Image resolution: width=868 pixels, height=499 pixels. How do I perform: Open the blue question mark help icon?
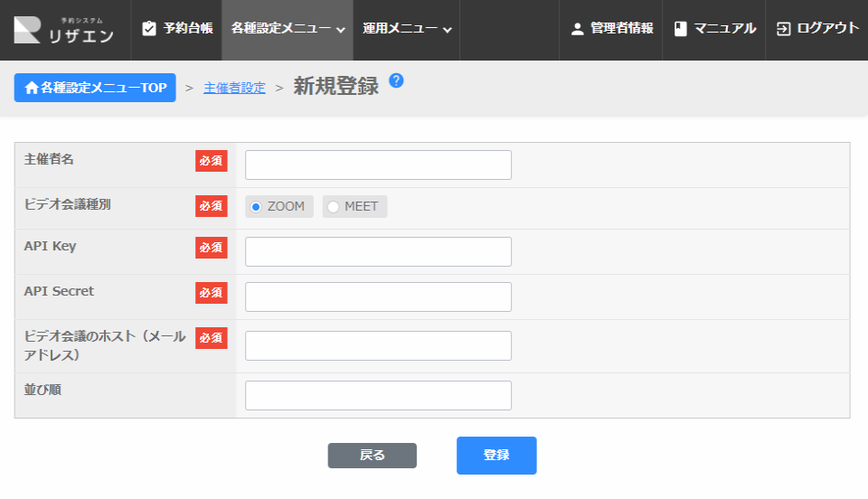(396, 80)
